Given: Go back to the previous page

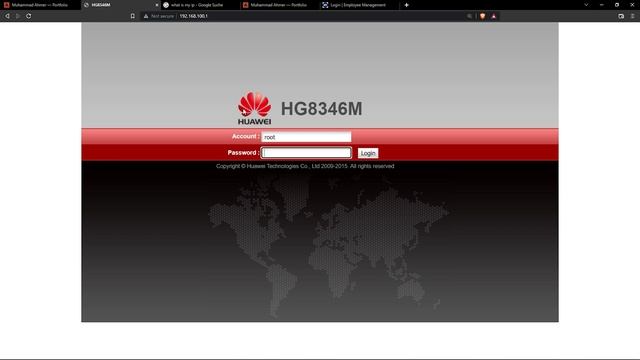Looking at the screenshot, I should tap(7, 16).
